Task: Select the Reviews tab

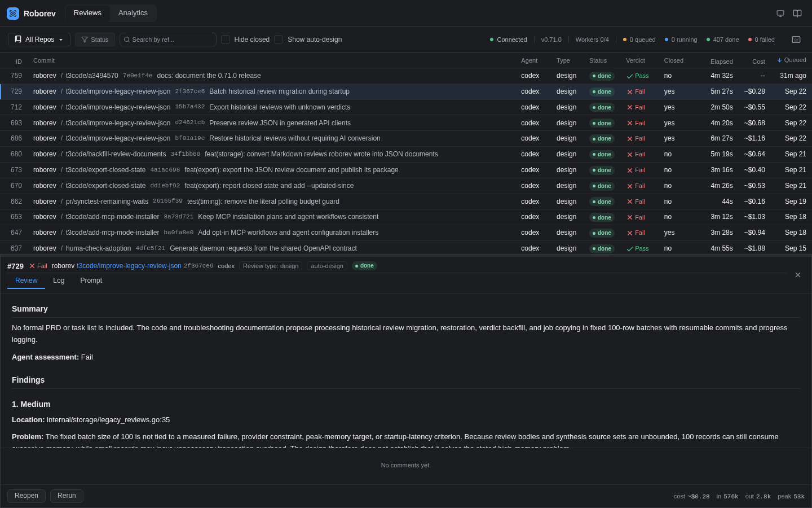Action: click(87, 13)
